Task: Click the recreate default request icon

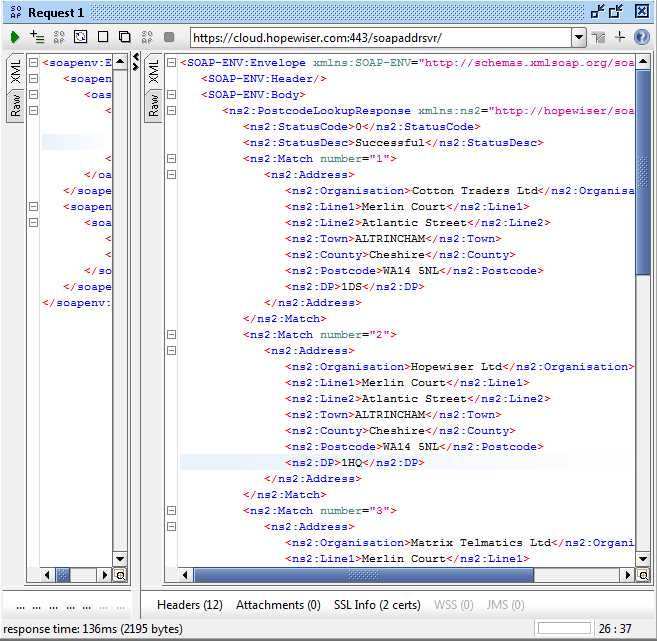Action: click(81, 37)
